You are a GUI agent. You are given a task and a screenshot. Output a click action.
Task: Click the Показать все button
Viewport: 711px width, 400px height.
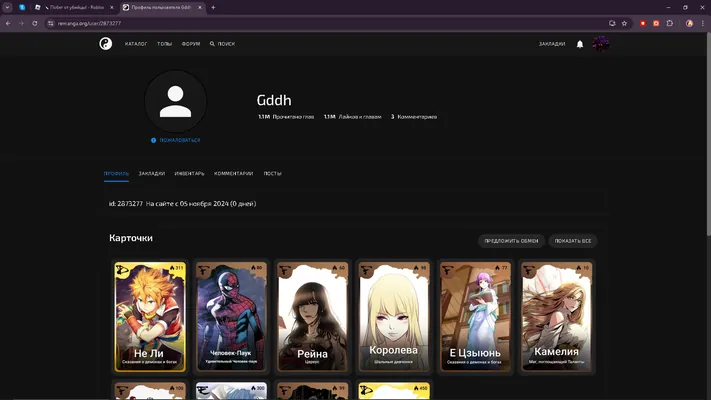[x=573, y=241]
